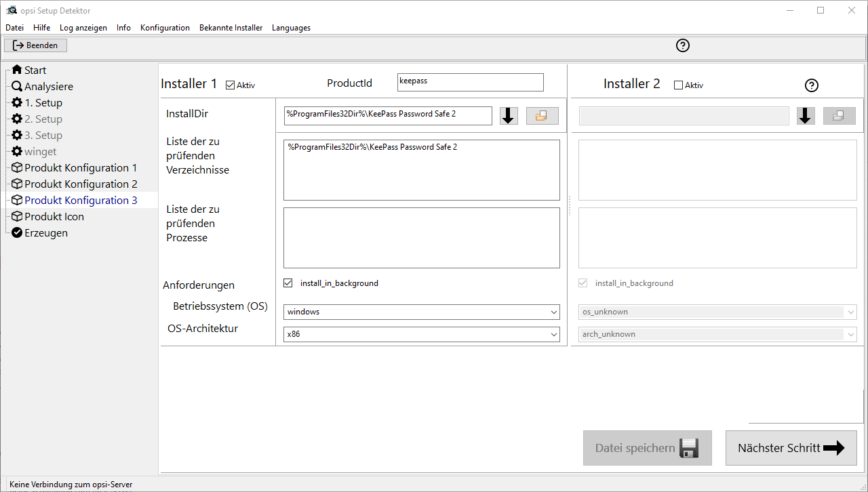Click the box icon of Produkt Icon

(x=17, y=216)
